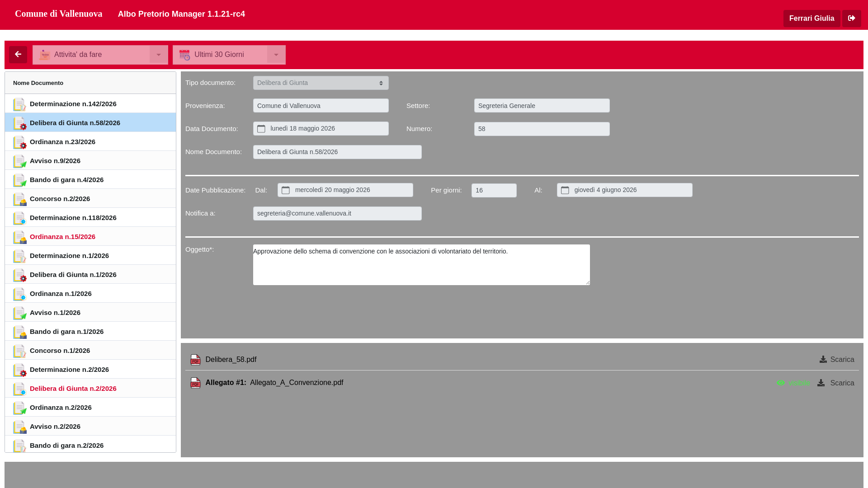Click the logout icon beside Ferrari Giulia

(x=852, y=19)
